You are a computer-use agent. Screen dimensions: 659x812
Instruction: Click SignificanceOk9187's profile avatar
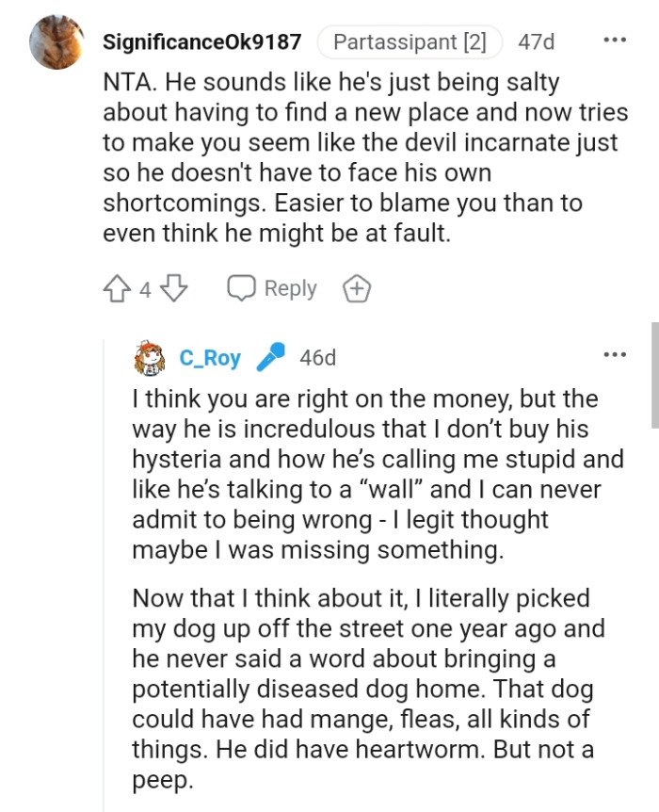coord(56,40)
